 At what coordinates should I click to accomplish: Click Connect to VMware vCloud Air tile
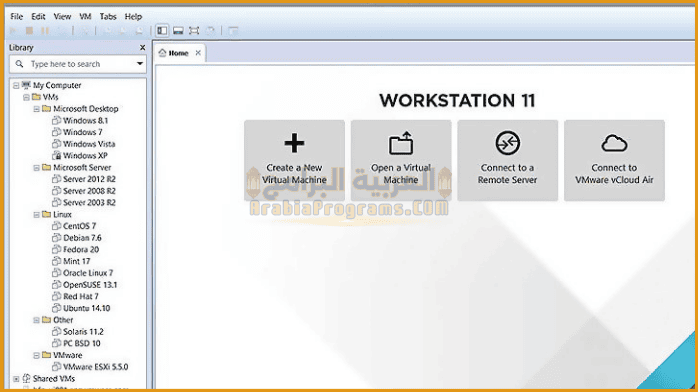coord(614,161)
